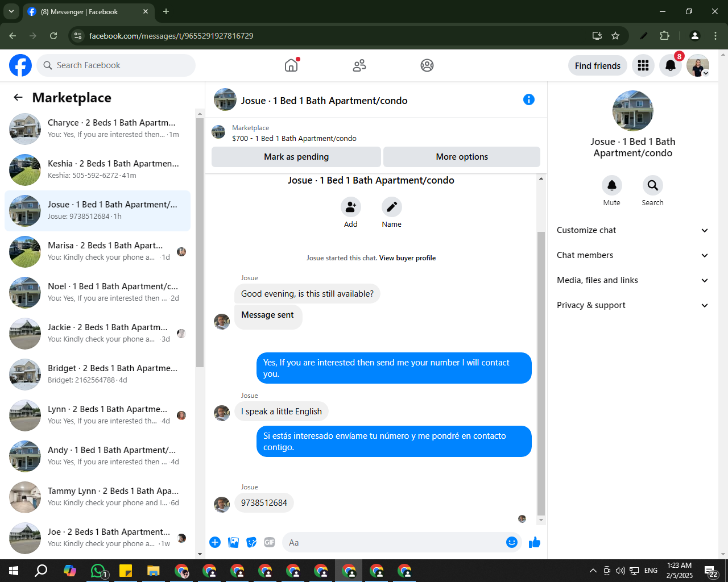
Task: Click the browser address bar URL
Action: (171, 36)
